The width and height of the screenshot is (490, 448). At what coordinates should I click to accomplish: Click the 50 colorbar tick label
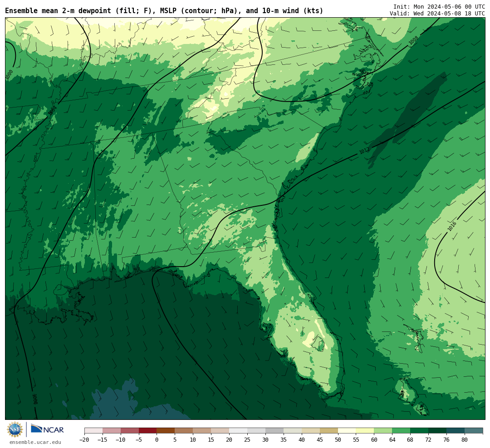(x=338, y=439)
